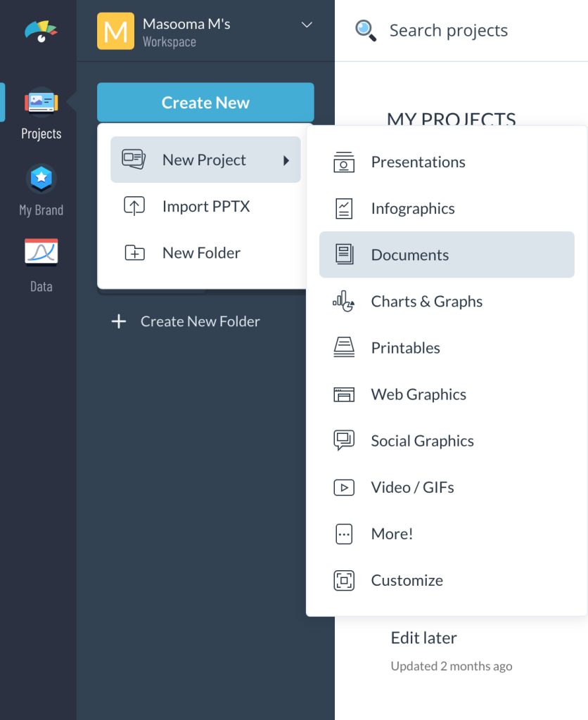
Task: Open the Edit later project
Action: 423,638
